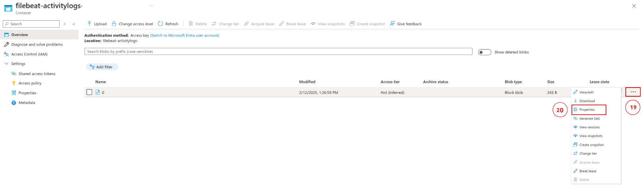Sort by the Size column header
Screen dimensions: 644x187
(x=551, y=82)
